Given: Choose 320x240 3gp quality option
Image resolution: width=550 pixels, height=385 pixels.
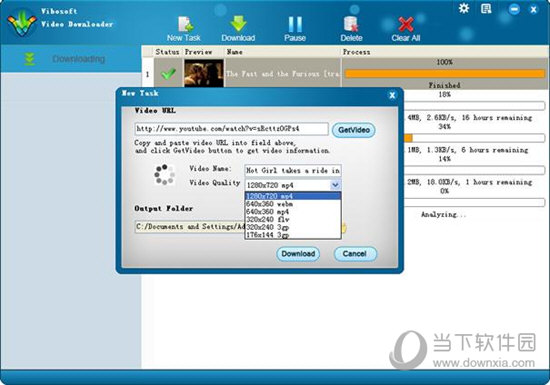Looking at the screenshot, I should click(293, 227).
